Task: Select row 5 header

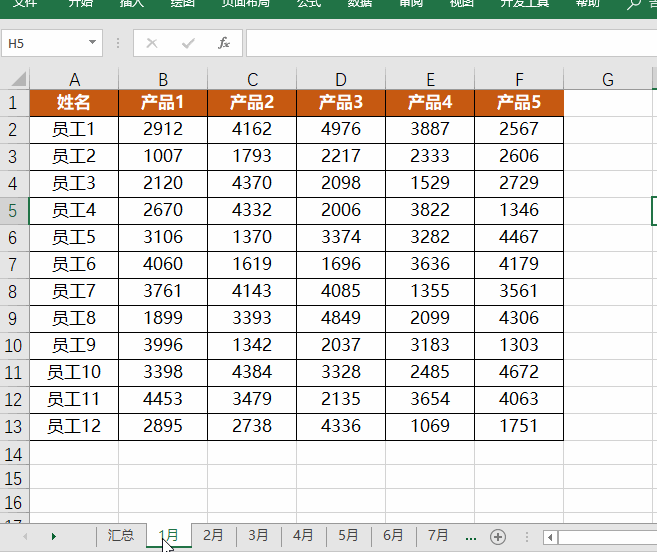Action: (x=13, y=211)
